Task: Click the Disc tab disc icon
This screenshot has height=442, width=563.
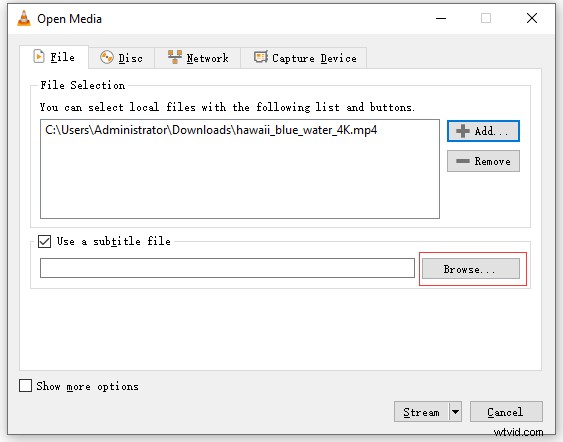Action: click(x=107, y=57)
